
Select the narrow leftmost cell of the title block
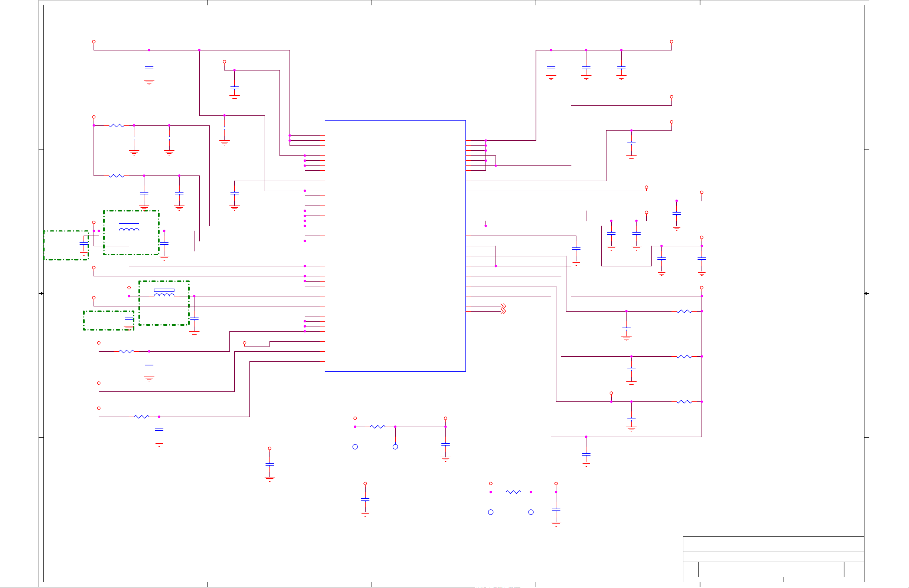click(x=690, y=569)
